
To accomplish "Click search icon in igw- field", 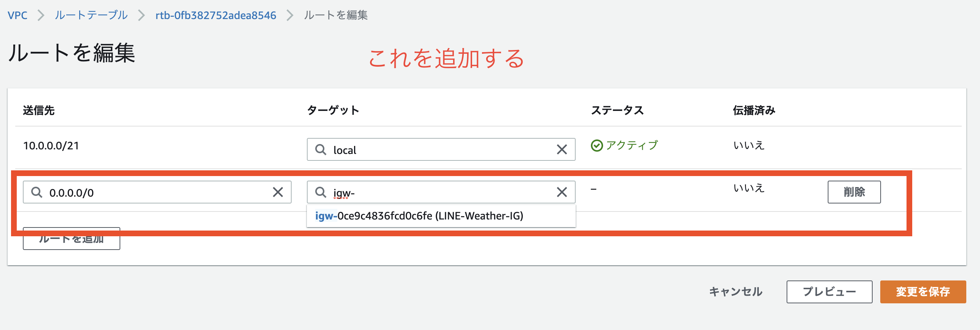I will point(321,192).
